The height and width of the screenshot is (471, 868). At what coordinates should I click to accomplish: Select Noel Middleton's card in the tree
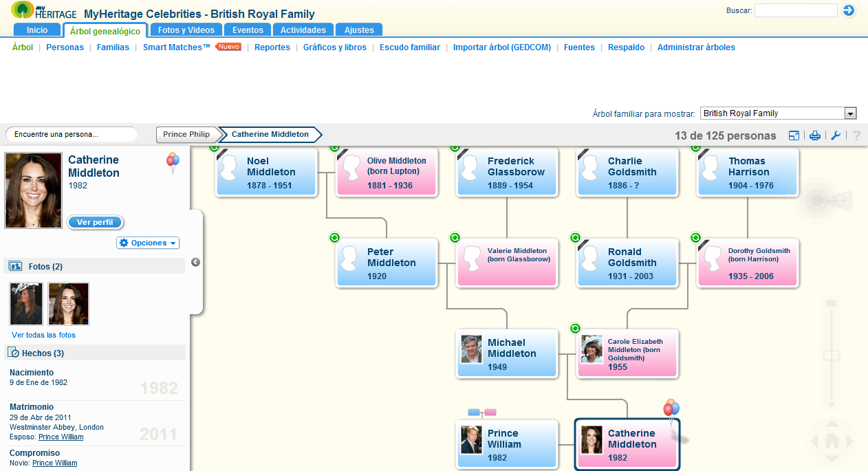266,172
